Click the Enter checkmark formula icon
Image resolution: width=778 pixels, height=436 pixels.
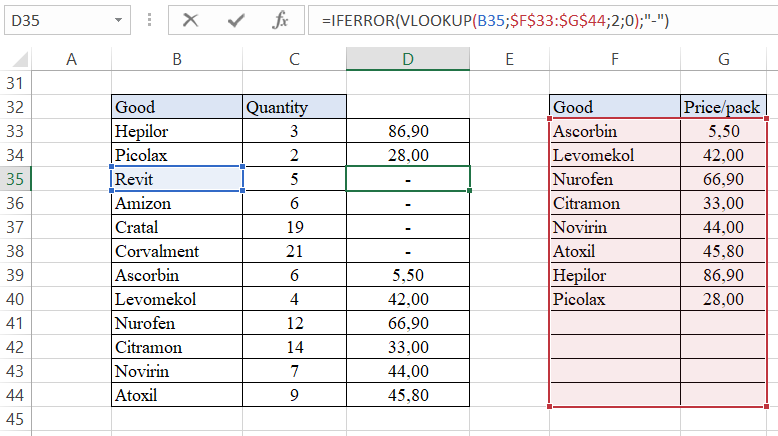pos(236,19)
